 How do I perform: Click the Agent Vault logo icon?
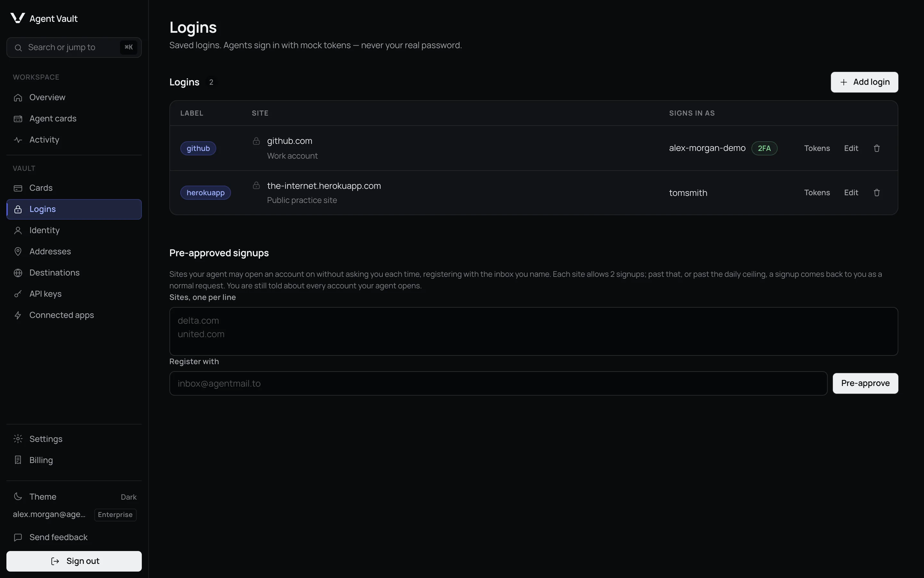pyautogui.click(x=18, y=18)
